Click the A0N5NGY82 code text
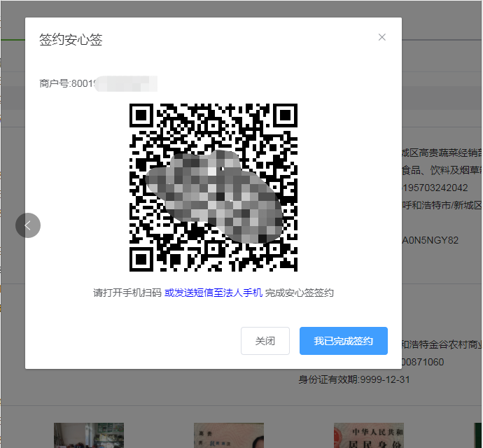 430,240
